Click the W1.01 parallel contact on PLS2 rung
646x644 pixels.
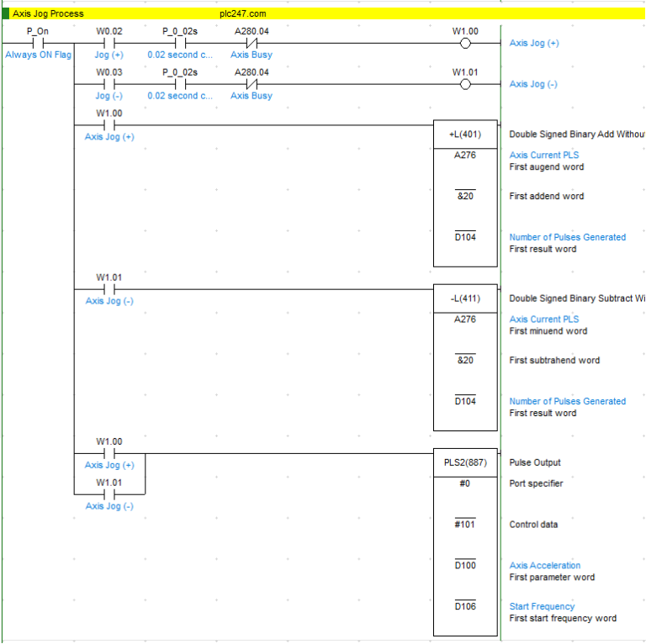click(x=109, y=494)
